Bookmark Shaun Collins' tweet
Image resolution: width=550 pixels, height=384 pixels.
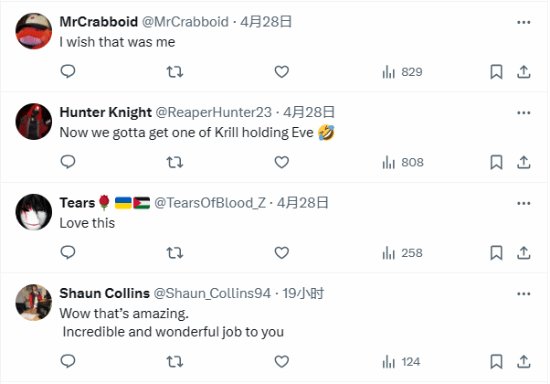pos(496,362)
